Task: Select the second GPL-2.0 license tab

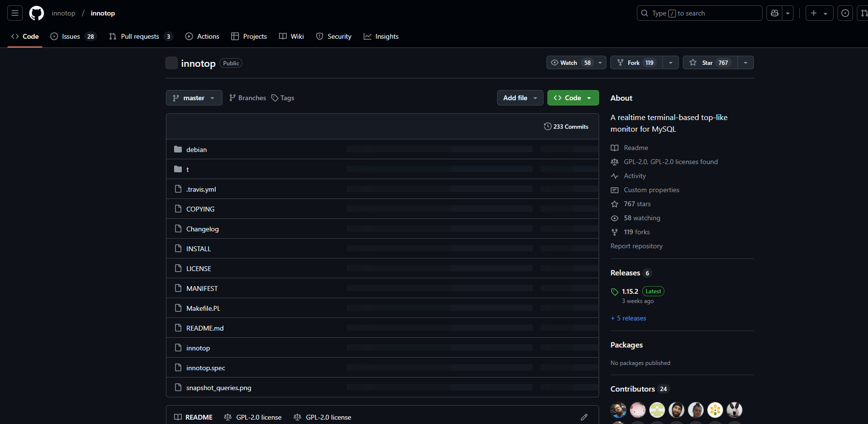Action: point(323,417)
